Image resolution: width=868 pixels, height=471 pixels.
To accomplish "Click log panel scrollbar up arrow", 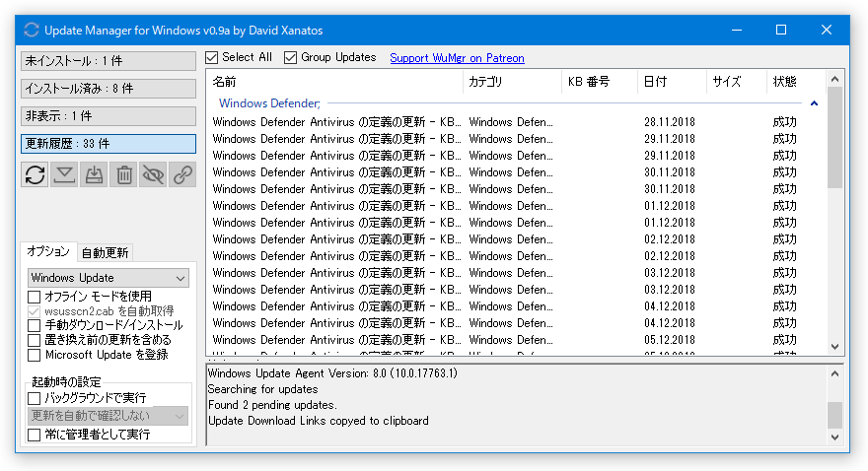I will [x=834, y=373].
